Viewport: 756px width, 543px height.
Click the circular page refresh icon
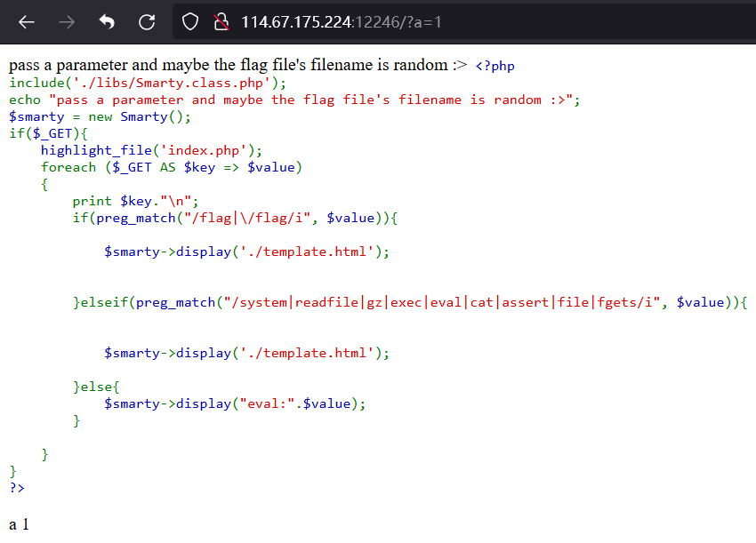(x=146, y=21)
